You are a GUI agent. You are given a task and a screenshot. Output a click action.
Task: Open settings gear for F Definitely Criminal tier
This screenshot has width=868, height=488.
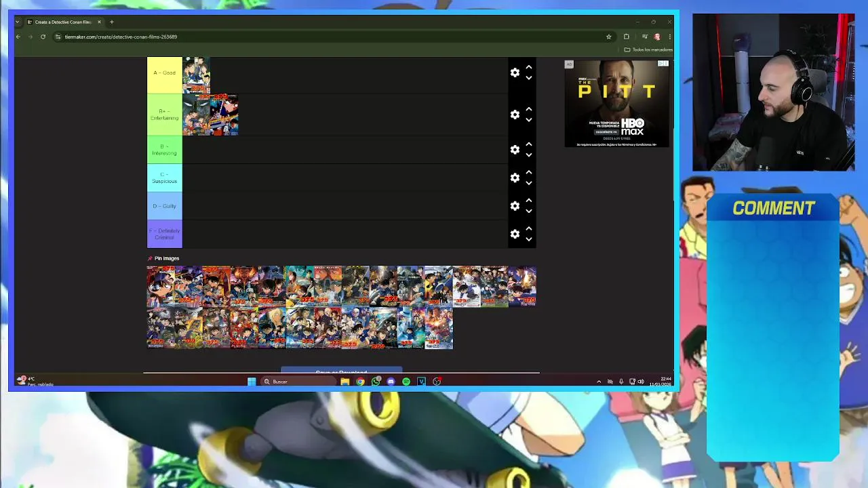(515, 234)
